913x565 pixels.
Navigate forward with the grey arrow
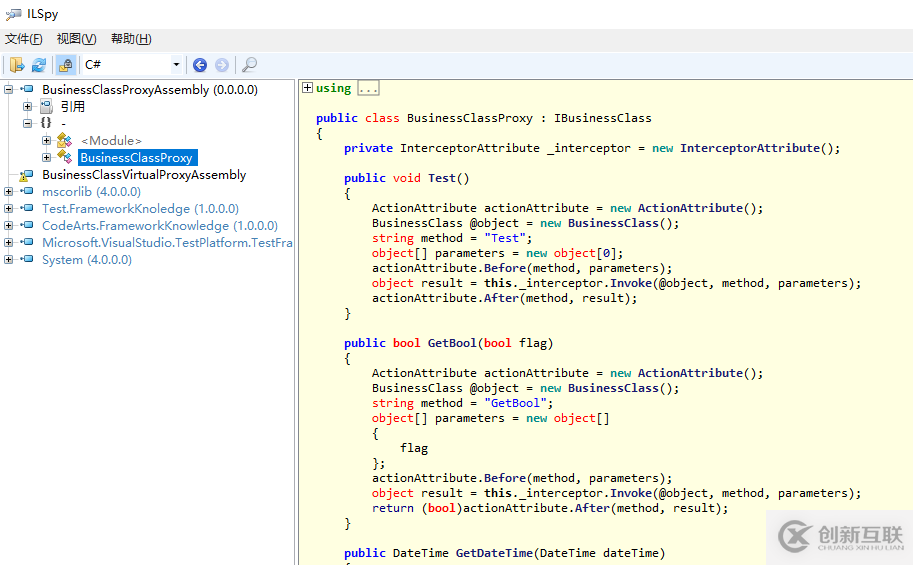click(x=222, y=65)
